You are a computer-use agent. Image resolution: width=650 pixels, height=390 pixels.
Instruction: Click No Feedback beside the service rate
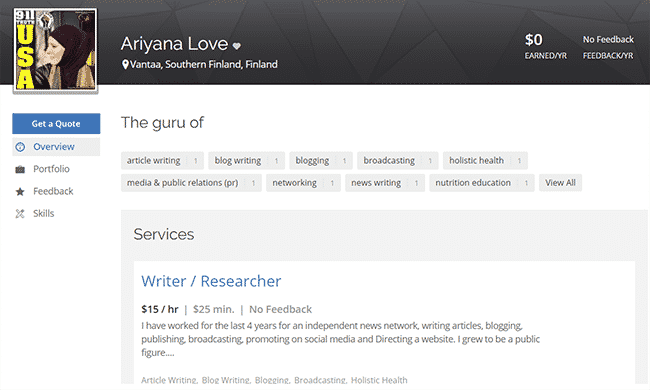[x=280, y=309]
